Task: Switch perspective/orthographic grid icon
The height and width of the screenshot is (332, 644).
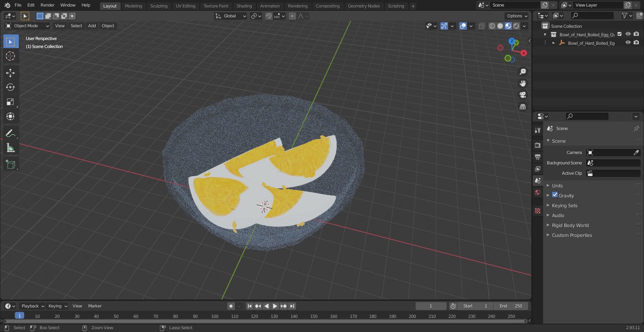Action: [522, 107]
